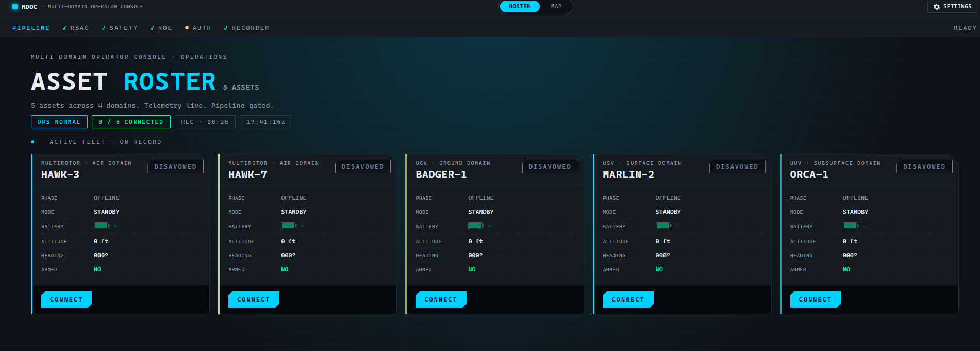
Task: Select the RBAC pipeline step
Action: (76, 28)
